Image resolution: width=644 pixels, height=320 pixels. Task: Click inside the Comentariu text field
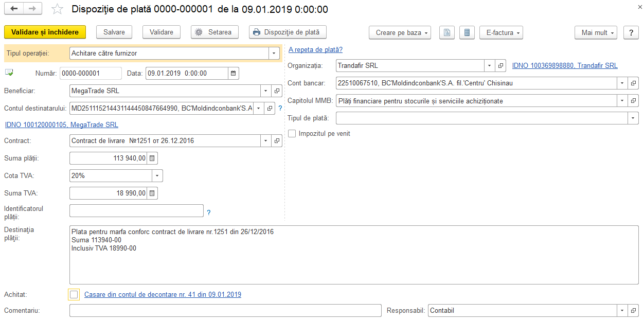click(x=225, y=311)
